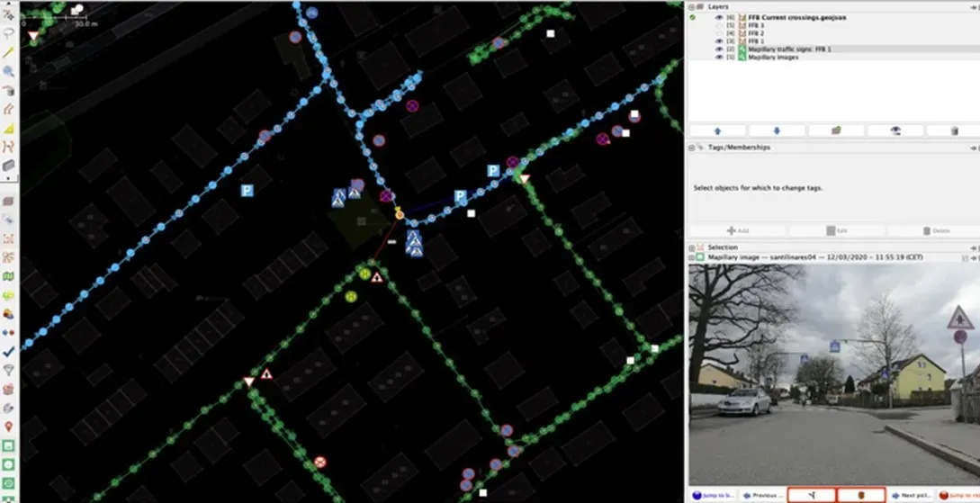Collapse the Layers panel
The height and width of the screenshot is (503, 980).
click(692, 6)
